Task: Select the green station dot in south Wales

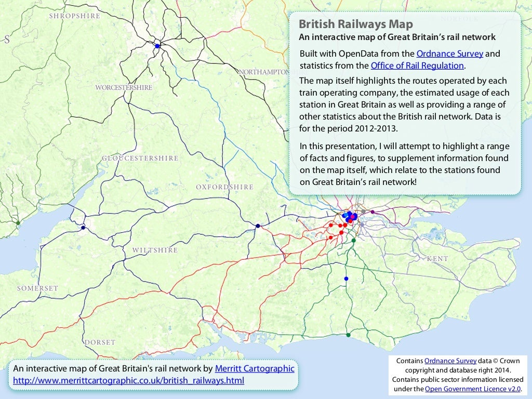Action: click(x=18, y=223)
